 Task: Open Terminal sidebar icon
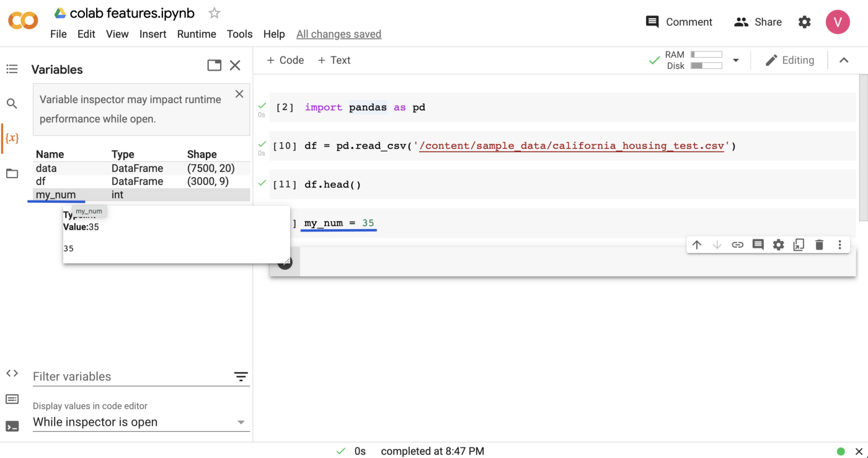tap(12, 426)
